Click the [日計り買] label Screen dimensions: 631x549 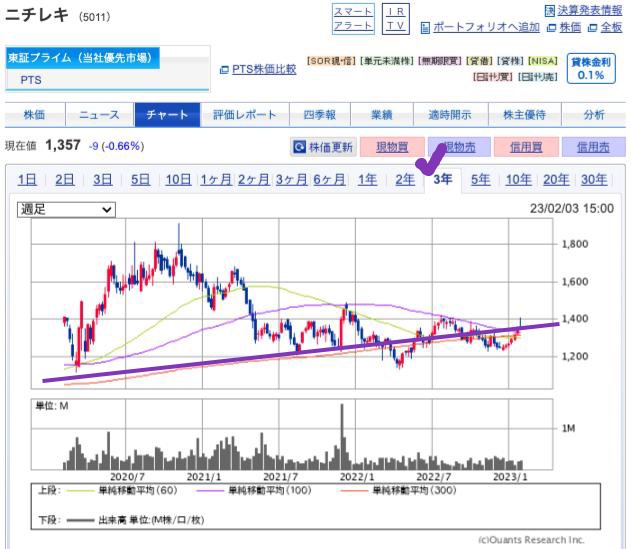click(x=493, y=76)
